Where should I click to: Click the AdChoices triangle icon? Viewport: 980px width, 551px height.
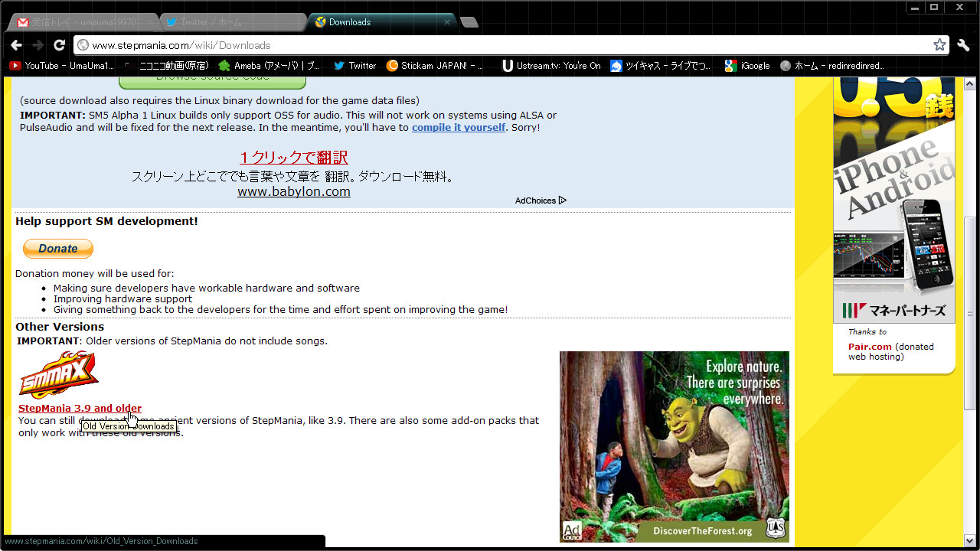click(563, 201)
